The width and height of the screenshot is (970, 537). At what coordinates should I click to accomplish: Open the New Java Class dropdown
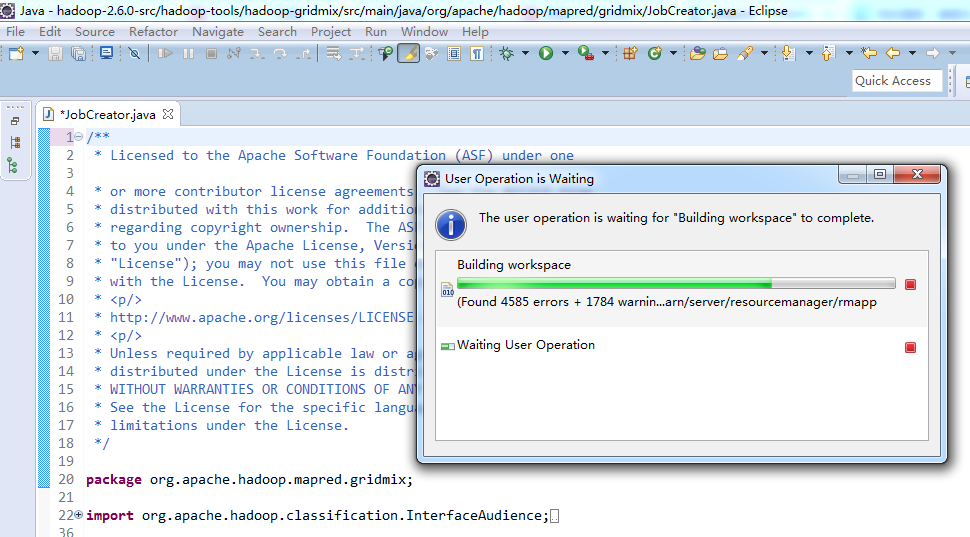(x=673, y=54)
